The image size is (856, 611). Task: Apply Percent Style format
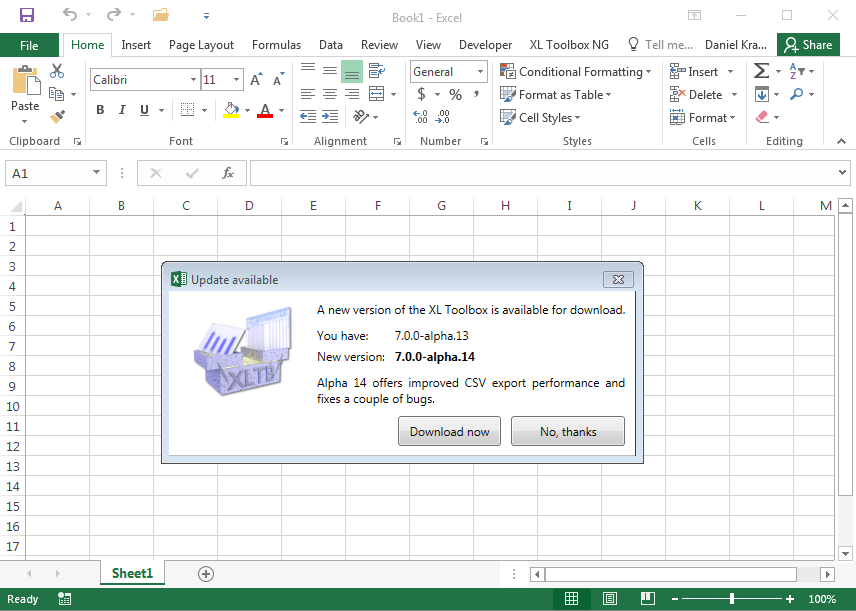pos(455,94)
